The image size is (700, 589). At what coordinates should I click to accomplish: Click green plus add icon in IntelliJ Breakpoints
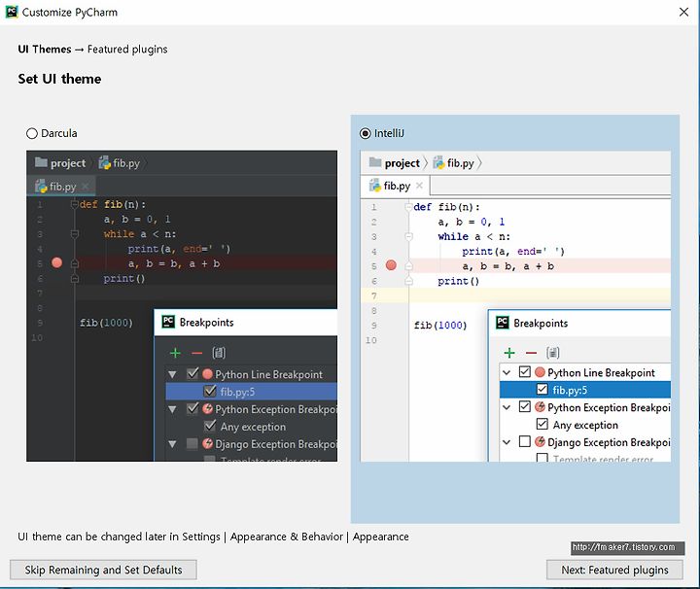(509, 353)
